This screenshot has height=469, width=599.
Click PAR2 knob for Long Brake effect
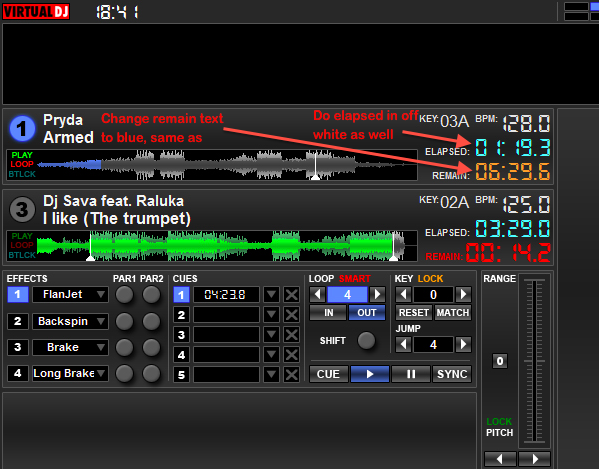tap(151, 373)
